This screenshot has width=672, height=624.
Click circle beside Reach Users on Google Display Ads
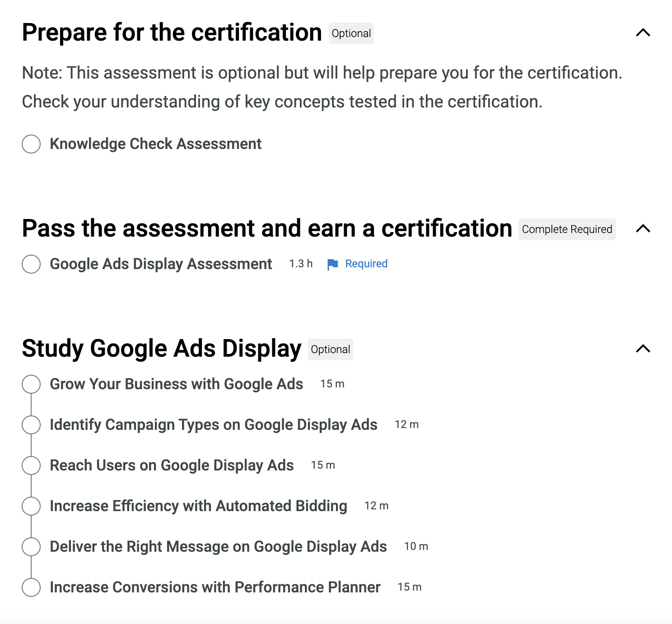pos(31,466)
